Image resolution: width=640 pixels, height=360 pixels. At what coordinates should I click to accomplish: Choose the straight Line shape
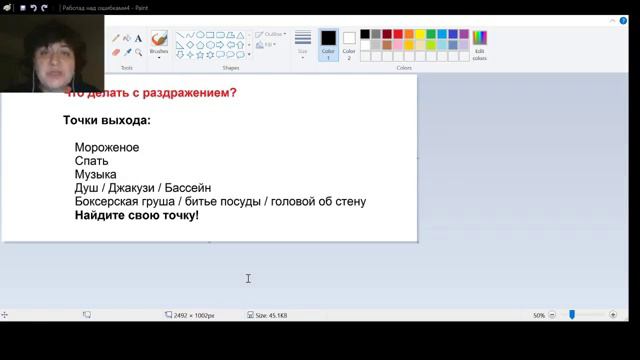click(180, 35)
